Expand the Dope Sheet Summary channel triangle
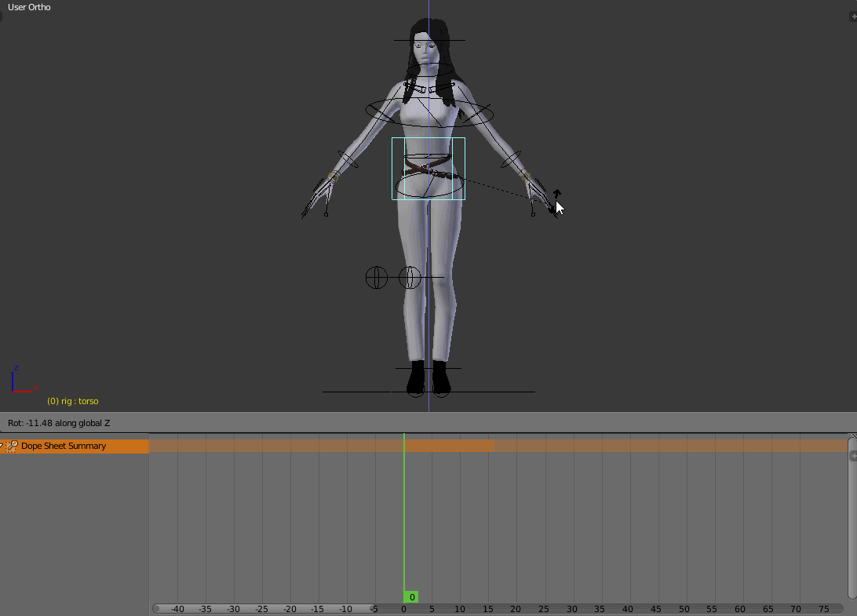The height and width of the screenshot is (616, 857). click(3, 445)
